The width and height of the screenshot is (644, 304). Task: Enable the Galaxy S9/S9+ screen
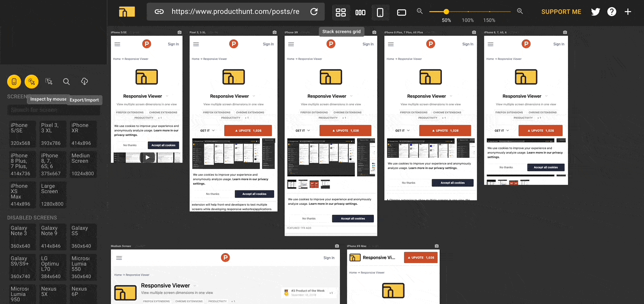click(x=22, y=267)
